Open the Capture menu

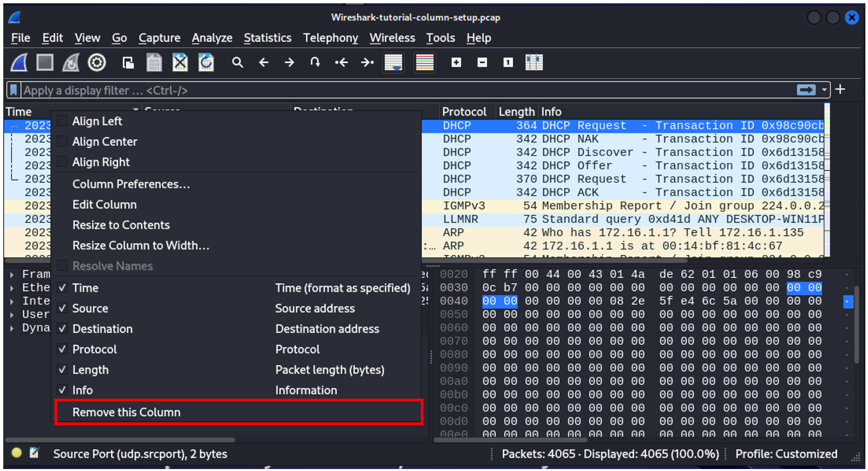click(160, 37)
